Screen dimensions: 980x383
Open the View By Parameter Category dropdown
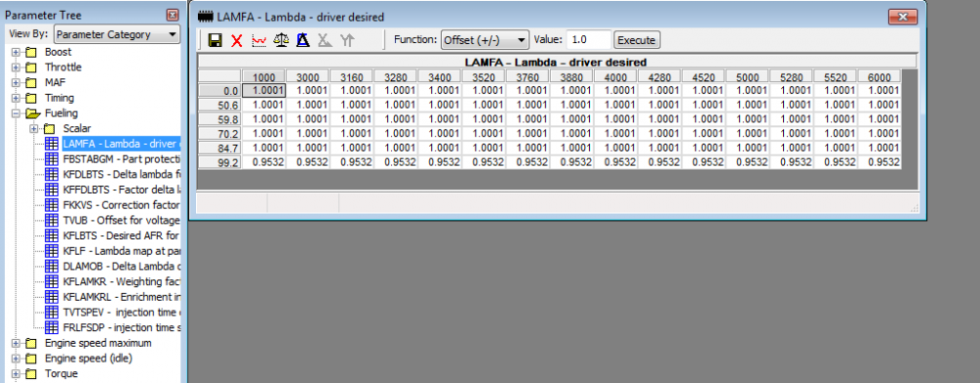point(117,34)
